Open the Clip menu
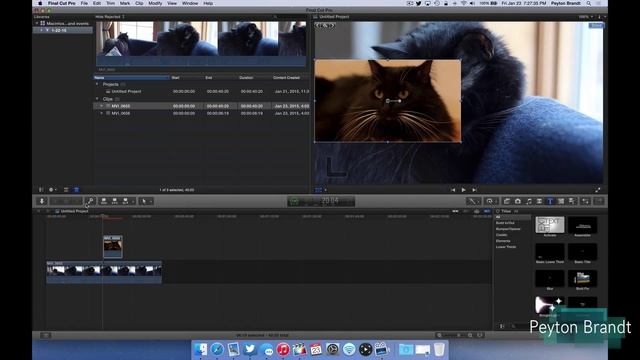Image resolution: width=640 pixels, height=360 pixels. pos(139,3)
